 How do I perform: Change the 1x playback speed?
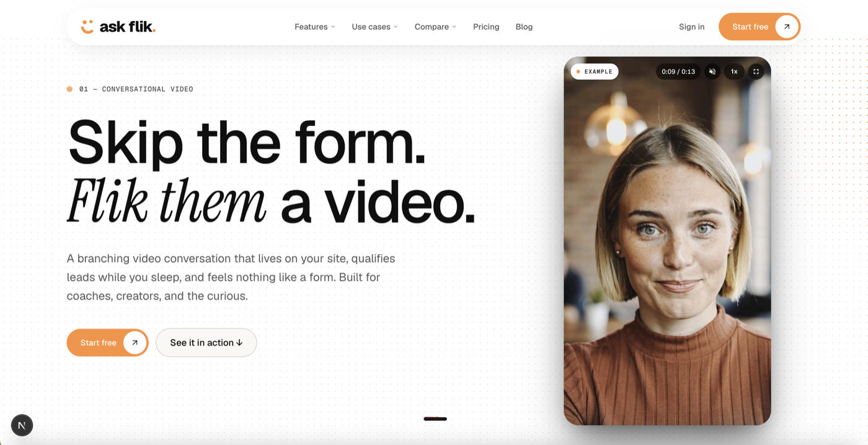click(734, 72)
